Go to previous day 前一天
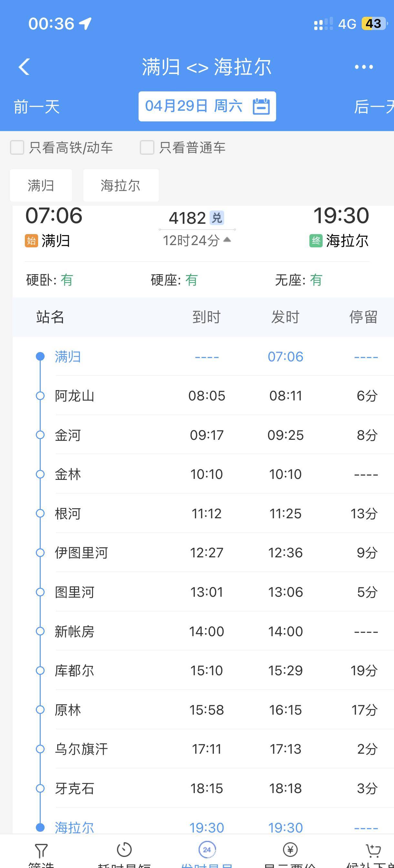The width and height of the screenshot is (394, 868). pyautogui.click(x=36, y=107)
